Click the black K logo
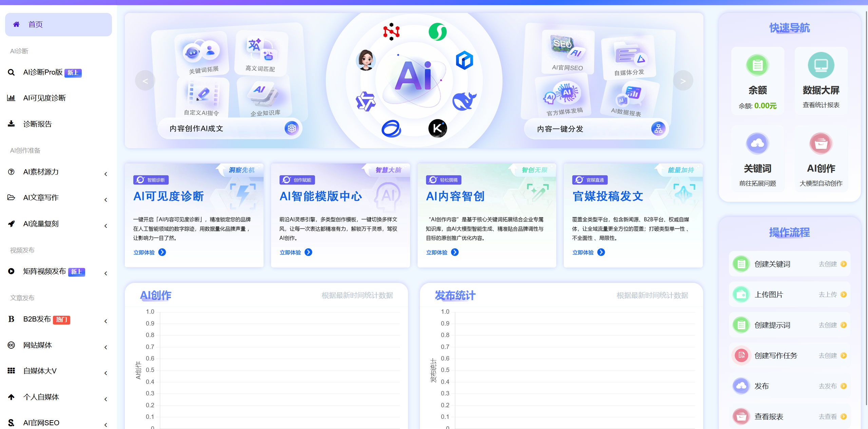868x429 pixels. point(437,128)
